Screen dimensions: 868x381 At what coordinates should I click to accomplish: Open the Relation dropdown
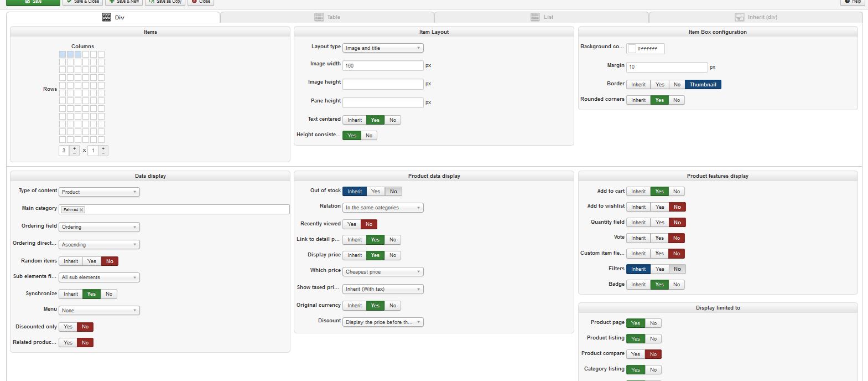pos(383,208)
